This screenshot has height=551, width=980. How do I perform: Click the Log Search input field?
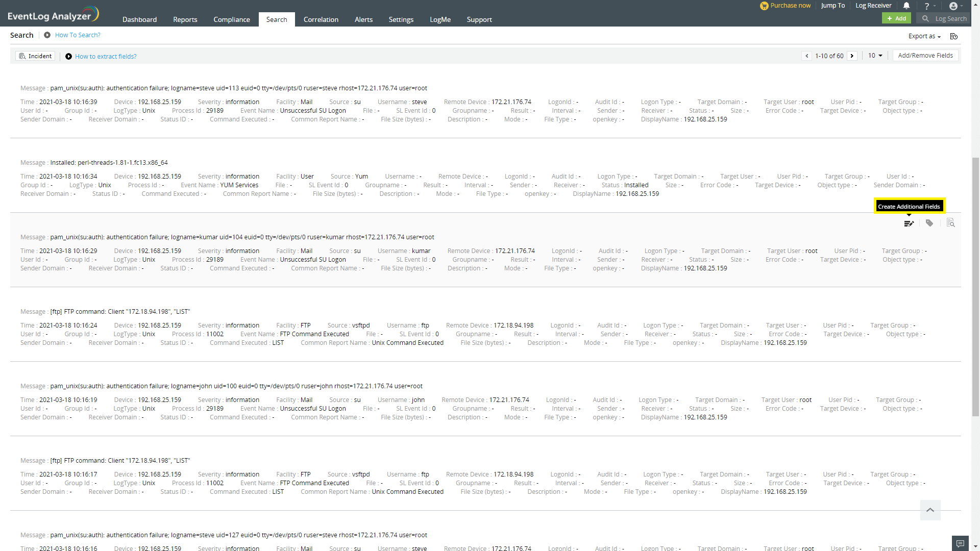click(950, 18)
